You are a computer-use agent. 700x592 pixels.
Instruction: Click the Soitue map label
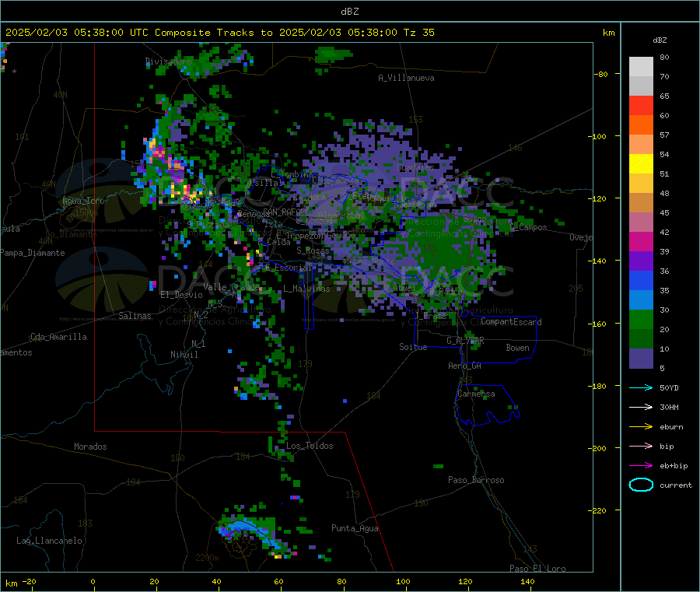pos(413,347)
